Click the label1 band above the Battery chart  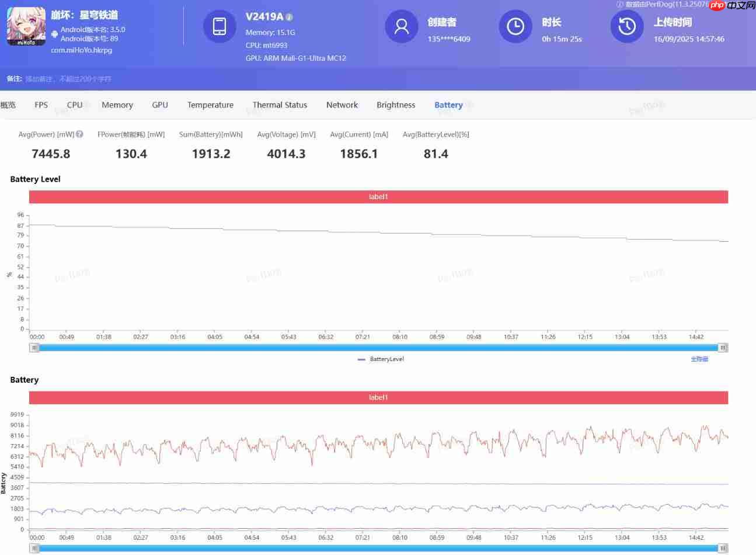pyautogui.click(x=378, y=397)
